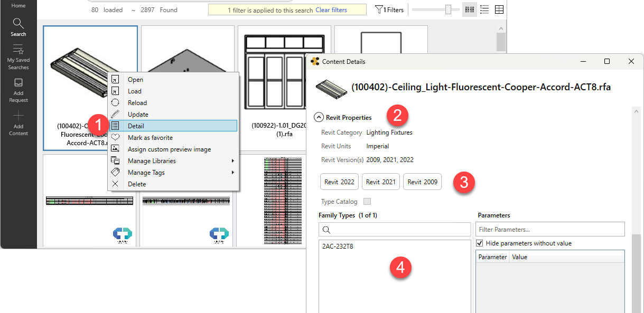The height and width of the screenshot is (313, 644).
Task: Select Reload in the context menu
Action: [x=136, y=102]
